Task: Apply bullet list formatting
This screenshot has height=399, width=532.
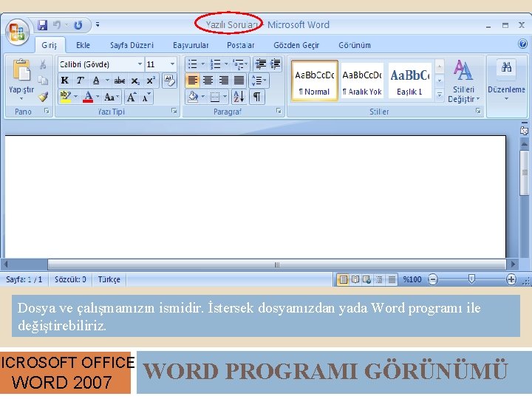Action: coord(193,64)
